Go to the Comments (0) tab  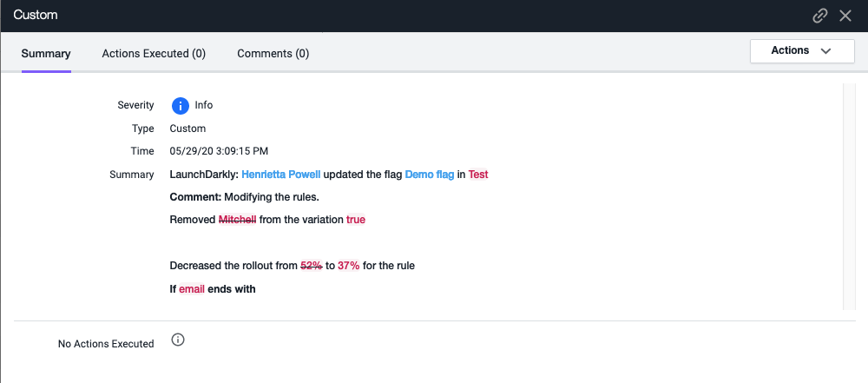[x=273, y=54]
